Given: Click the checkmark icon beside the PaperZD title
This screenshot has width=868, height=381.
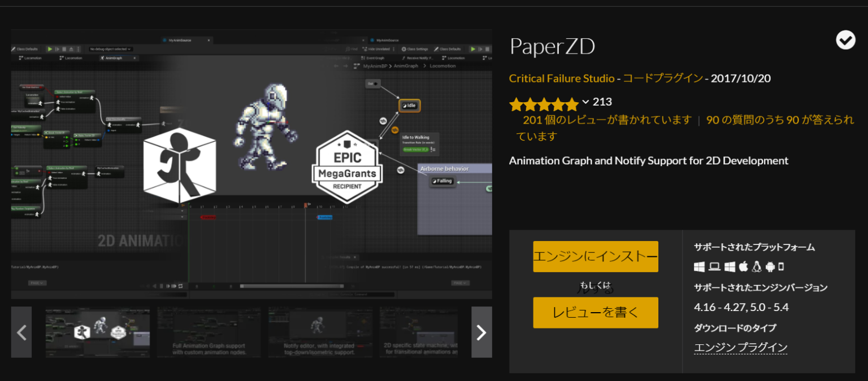Looking at the screenshot, I should 845,40.
